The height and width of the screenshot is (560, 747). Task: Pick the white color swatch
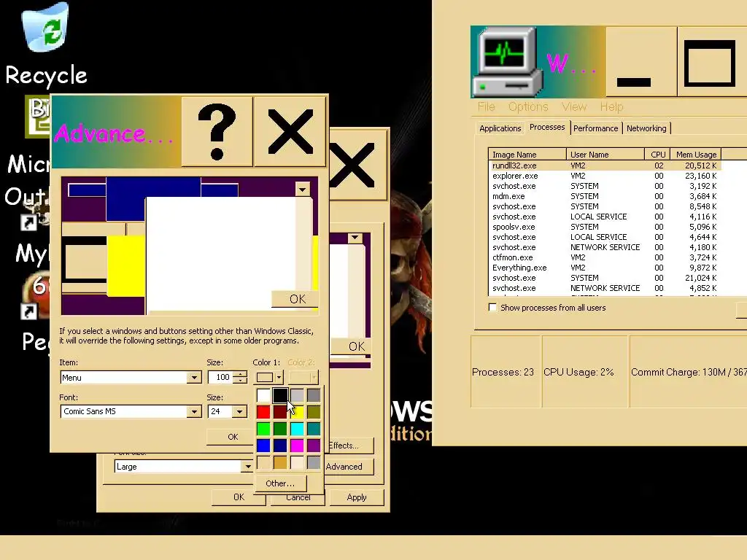click(x=263, y=395)
